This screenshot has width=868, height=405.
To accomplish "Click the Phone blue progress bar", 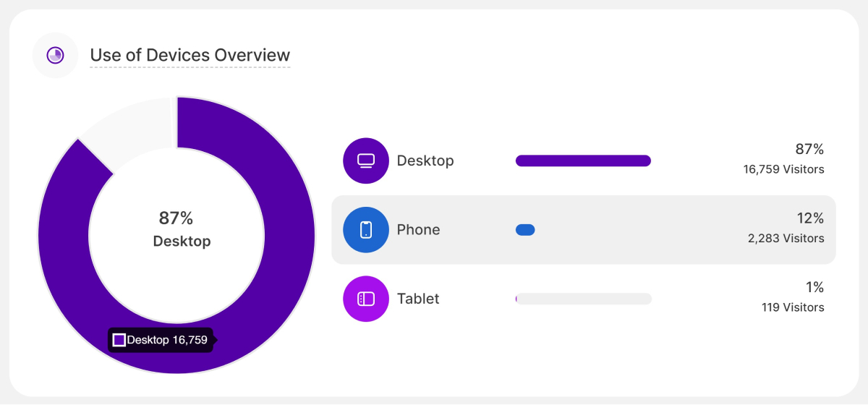I will 525,230.
